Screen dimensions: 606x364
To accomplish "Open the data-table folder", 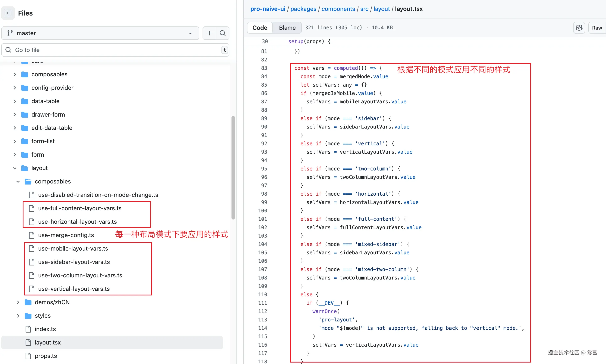I will coord(45,101).
